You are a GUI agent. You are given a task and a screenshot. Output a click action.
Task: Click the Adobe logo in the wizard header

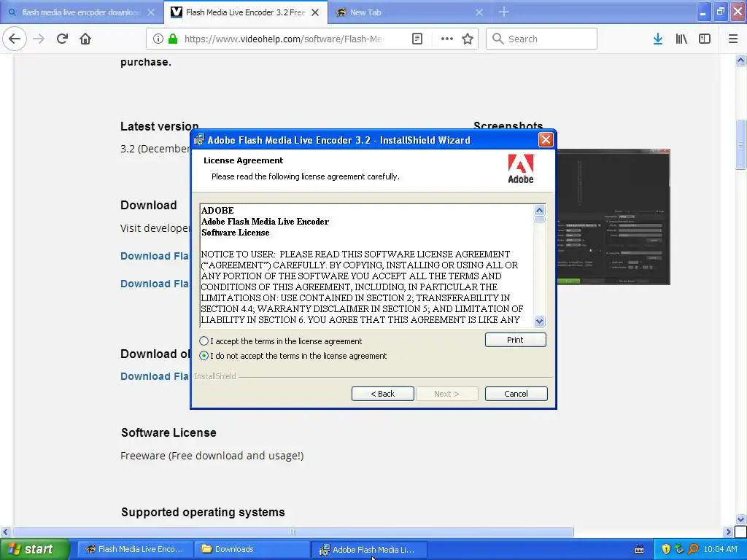click(x=521, y=169)
